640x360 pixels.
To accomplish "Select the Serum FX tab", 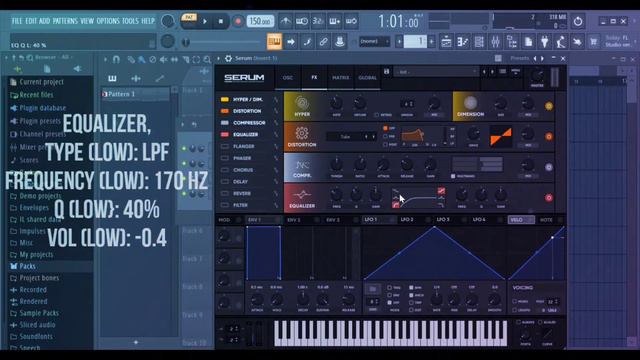I will (314, 78).
